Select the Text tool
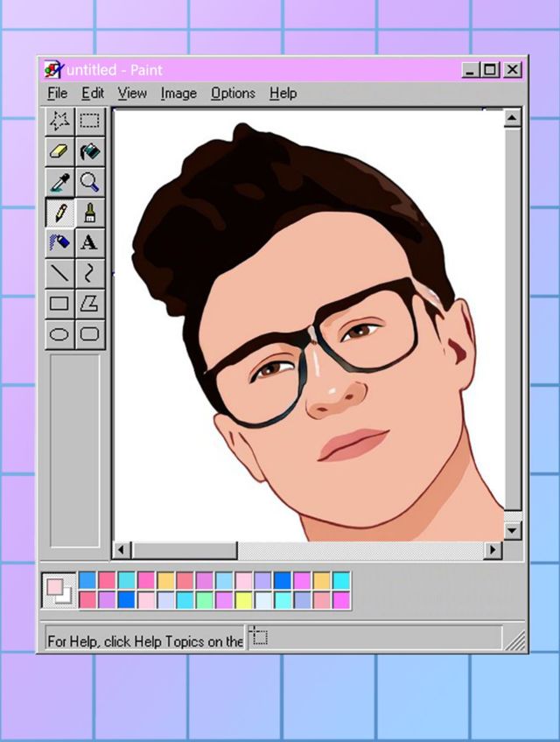Image resolution: width=560 pixels, height=742 pixels. tap(89, 243)
